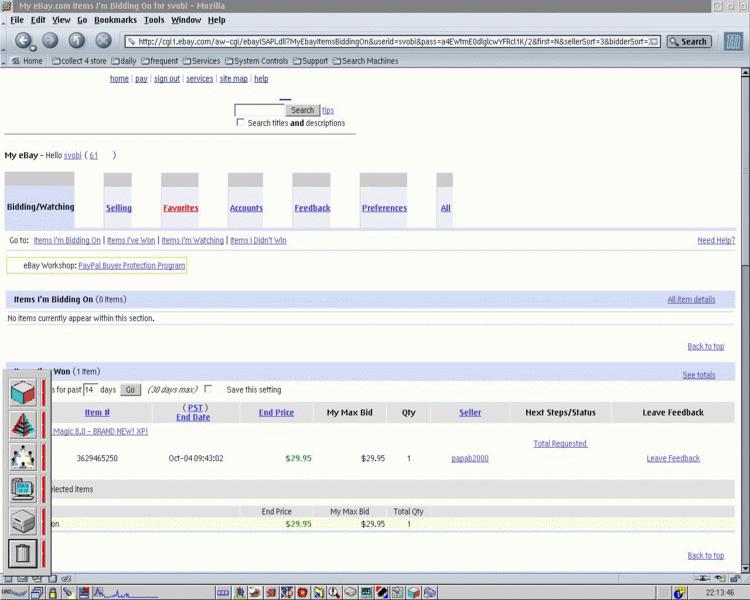Expand the System Controls bookmark folder

pyautogui.click(x=259, y=61)
